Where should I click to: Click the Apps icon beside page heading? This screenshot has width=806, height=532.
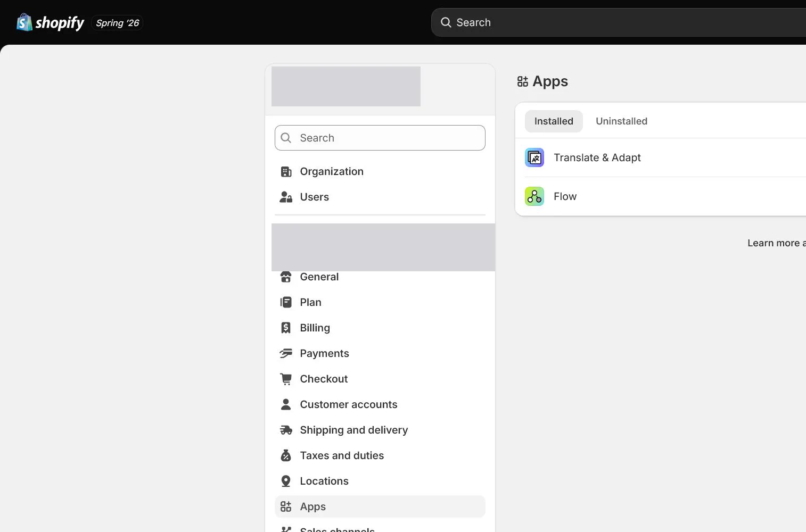523,81
